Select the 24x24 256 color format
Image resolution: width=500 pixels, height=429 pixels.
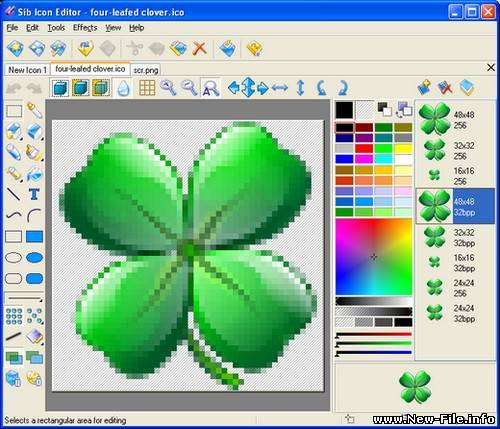pos(454,288)
